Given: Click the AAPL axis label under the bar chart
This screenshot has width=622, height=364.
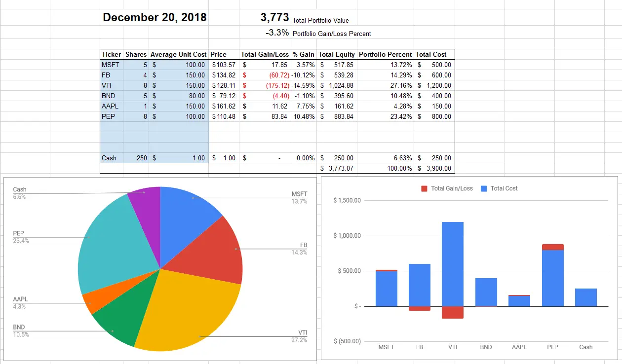Looking at the screenshot, I should point(519,347).
